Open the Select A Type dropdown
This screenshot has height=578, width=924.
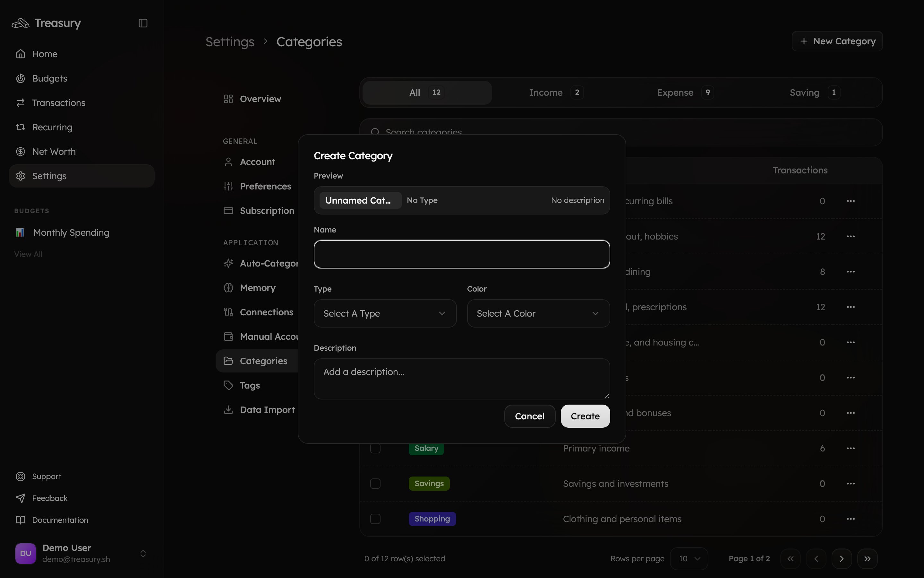tap(385, 313)
